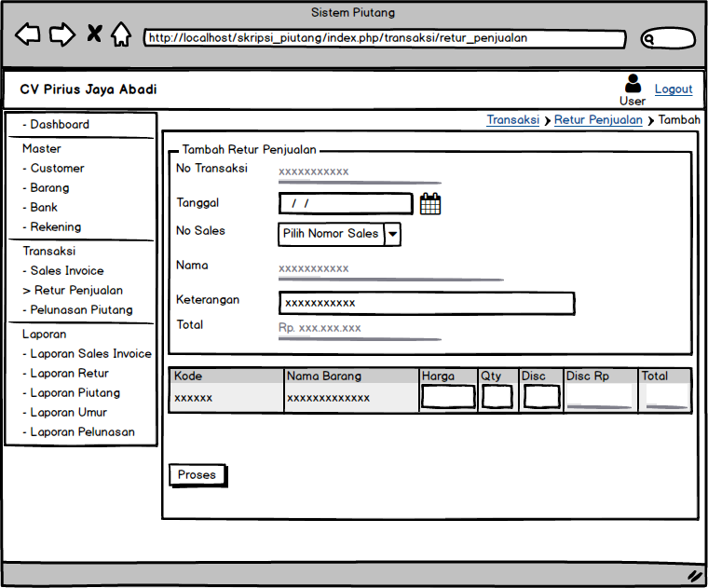Click the browser back arrow icon
The width and height of the screenshot is (708, 588).
28,34
